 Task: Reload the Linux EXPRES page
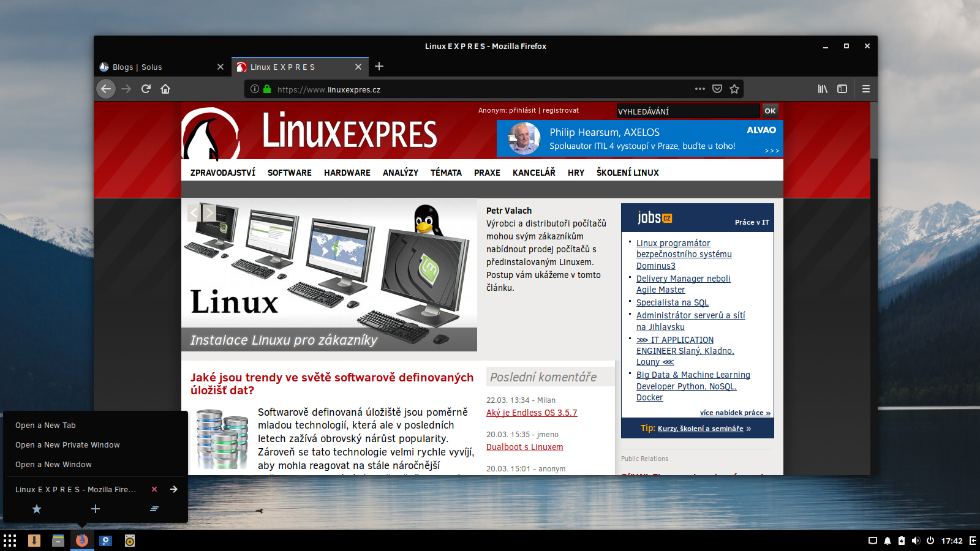click(146, 89)
